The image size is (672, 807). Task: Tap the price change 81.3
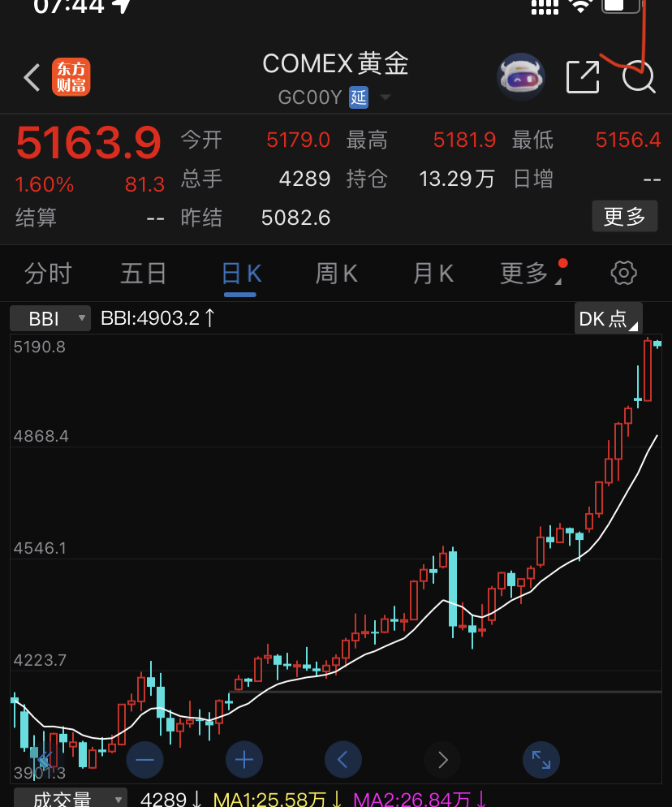(144, 184)
